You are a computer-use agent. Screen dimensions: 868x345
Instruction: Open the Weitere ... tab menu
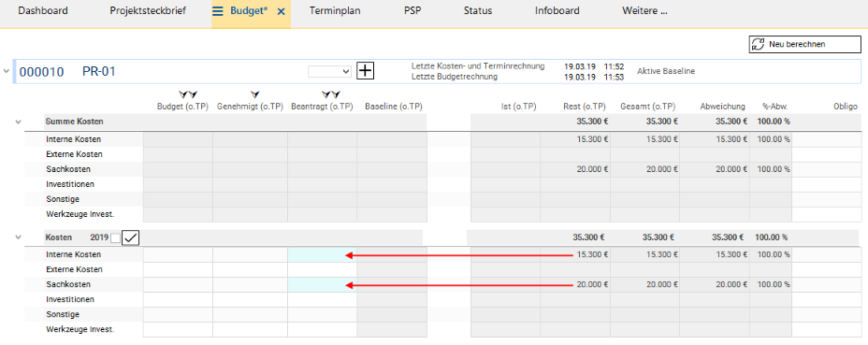pyautogui.click(x=644, y=11)
